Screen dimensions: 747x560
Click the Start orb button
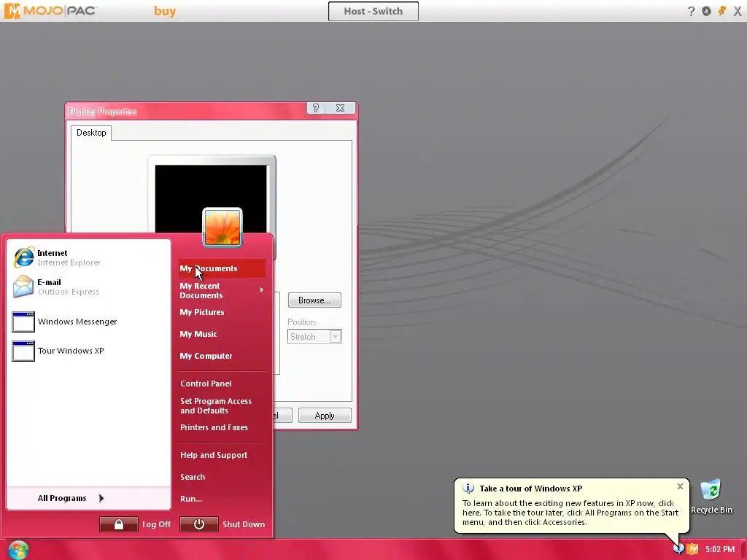point(18,550)
